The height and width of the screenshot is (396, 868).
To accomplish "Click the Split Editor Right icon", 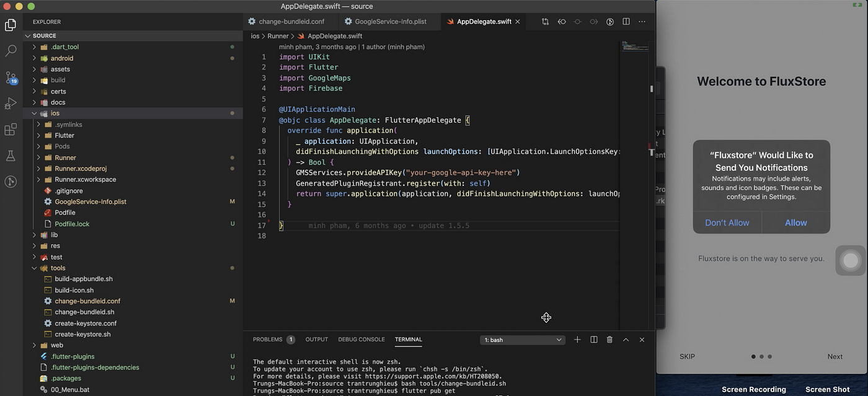I will [626, 22].
